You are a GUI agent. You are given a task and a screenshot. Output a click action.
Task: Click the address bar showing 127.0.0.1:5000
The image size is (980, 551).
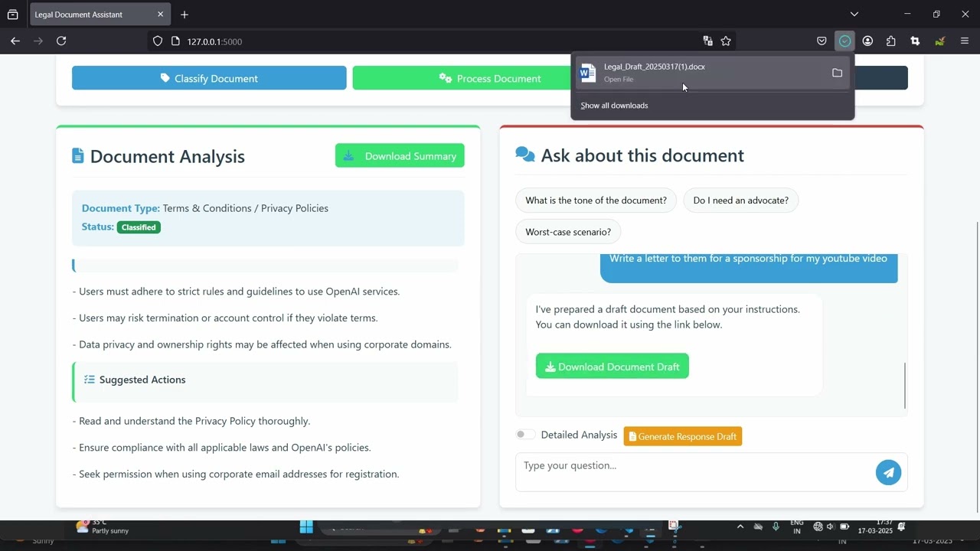[x=440, y=41]
